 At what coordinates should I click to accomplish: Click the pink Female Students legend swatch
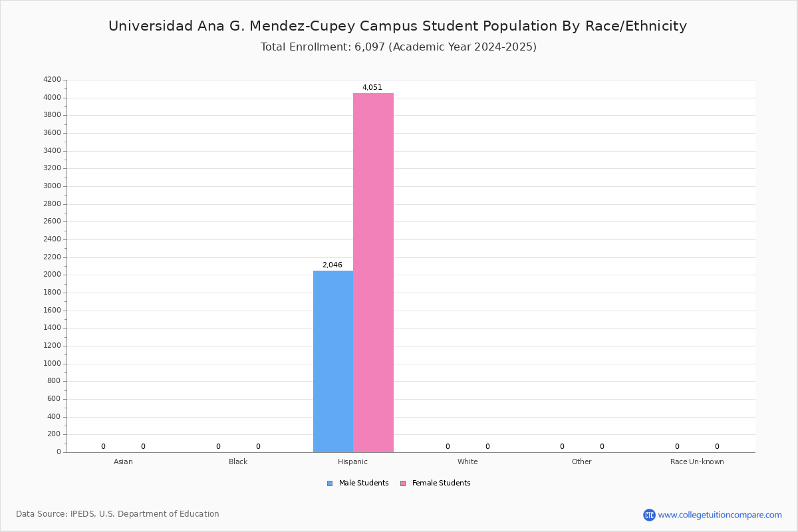(403, 483)
